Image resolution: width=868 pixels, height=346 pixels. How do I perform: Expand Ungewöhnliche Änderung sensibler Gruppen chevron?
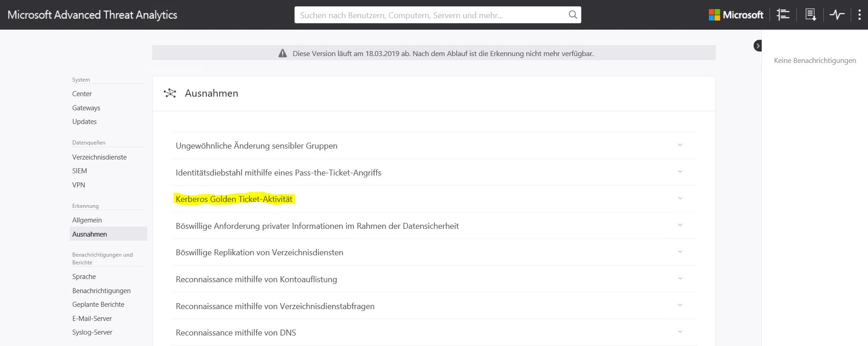(x=680, y=145)
